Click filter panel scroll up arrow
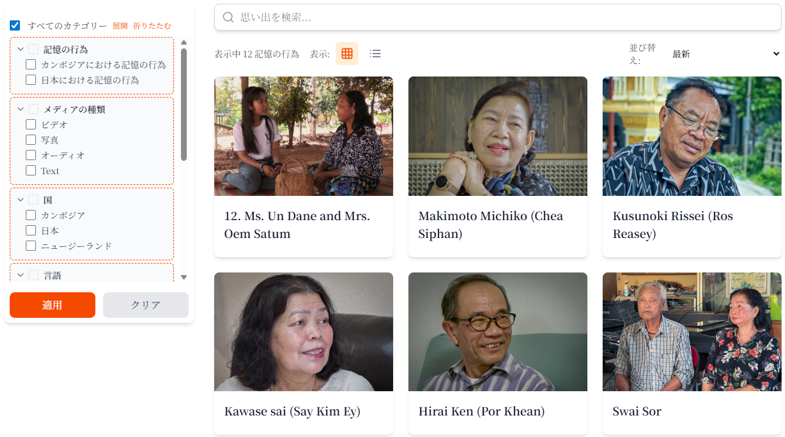 point(184,43)
